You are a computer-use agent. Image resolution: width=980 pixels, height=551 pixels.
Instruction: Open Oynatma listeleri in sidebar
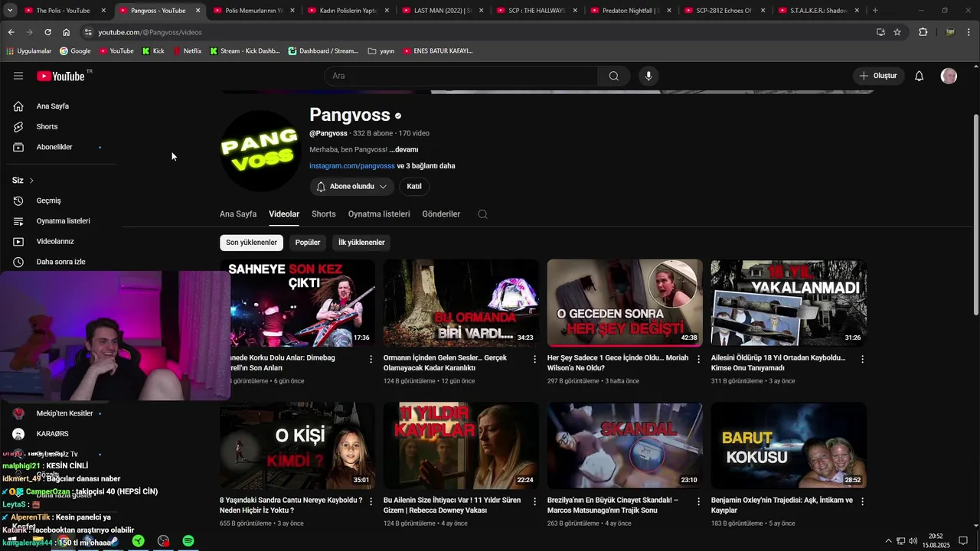coord(63,221)
